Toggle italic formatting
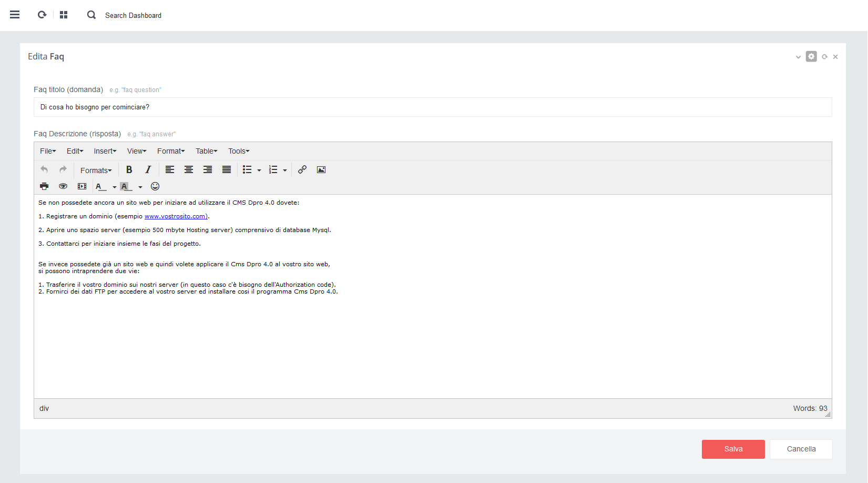Screen dimensions: 868x483 [x=148, y=169]
